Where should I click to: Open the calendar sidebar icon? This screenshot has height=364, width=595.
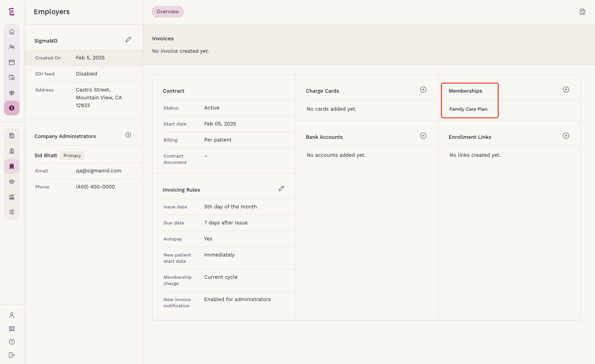coord(12,62)
